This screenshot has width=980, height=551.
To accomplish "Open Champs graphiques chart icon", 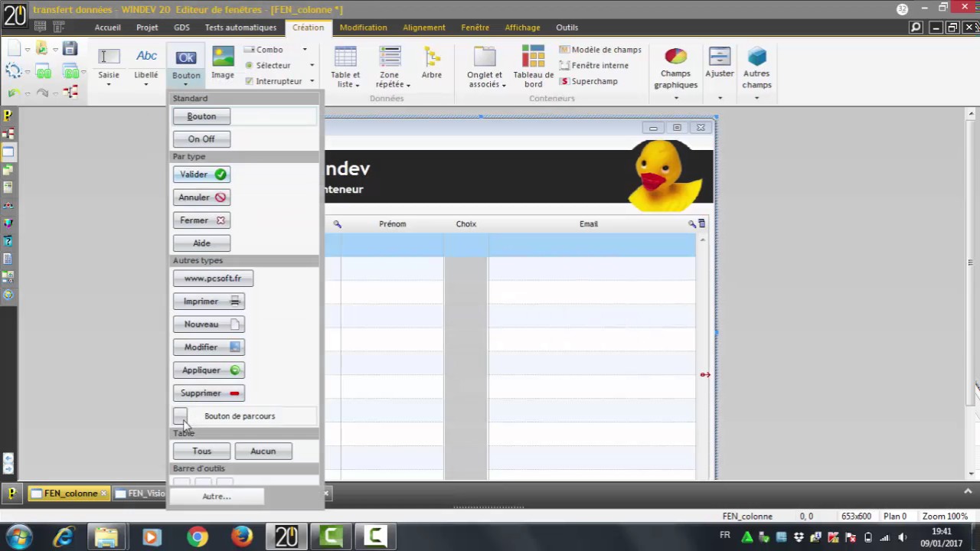I will (675, 57).
